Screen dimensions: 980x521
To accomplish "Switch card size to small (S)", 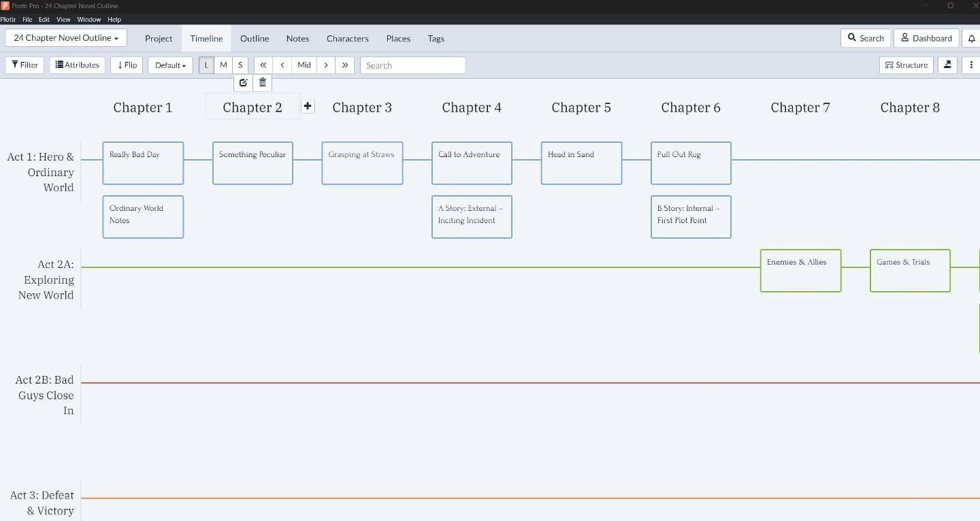I will [x=240, y=65].
